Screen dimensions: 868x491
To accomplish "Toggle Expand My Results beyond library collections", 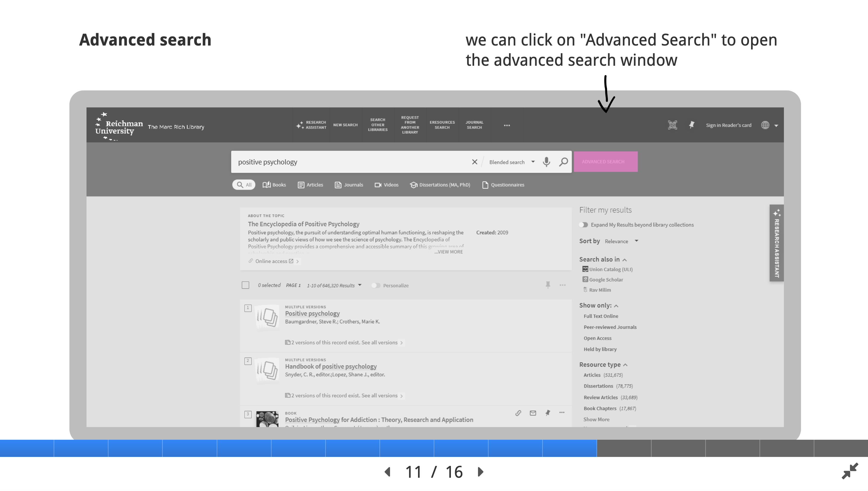I will point(583,225).
